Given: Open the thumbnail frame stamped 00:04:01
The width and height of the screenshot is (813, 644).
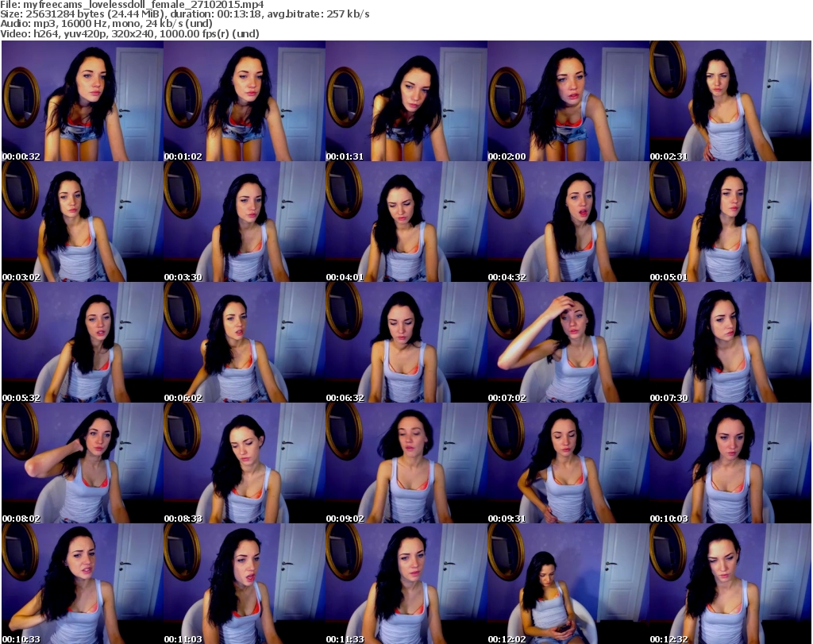Looking at the screenshot, I should 406,222.
